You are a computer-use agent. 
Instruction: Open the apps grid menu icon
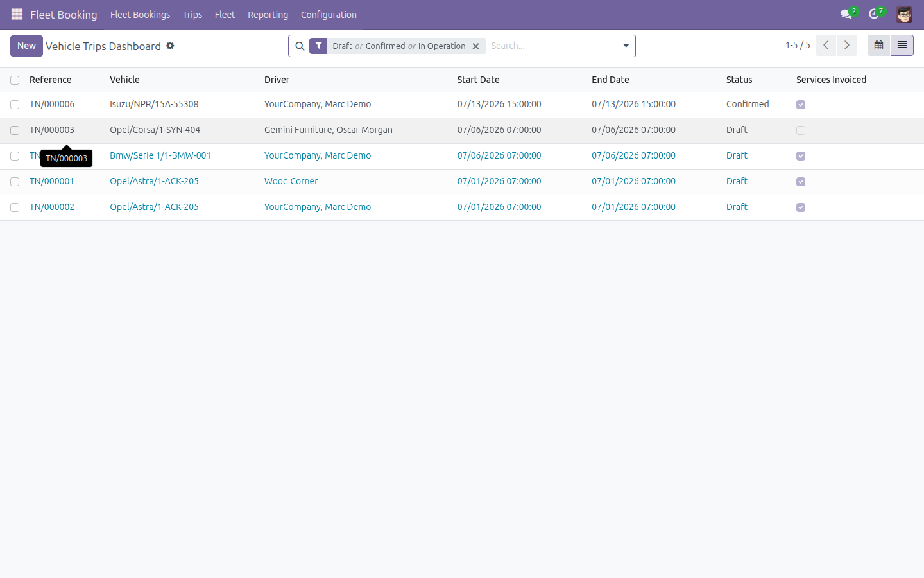[x=17, y=14]
